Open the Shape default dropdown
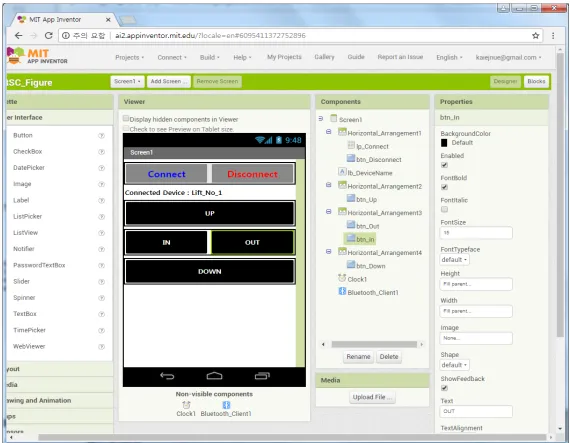Screen dimensions: 570x443 point(454,365)
